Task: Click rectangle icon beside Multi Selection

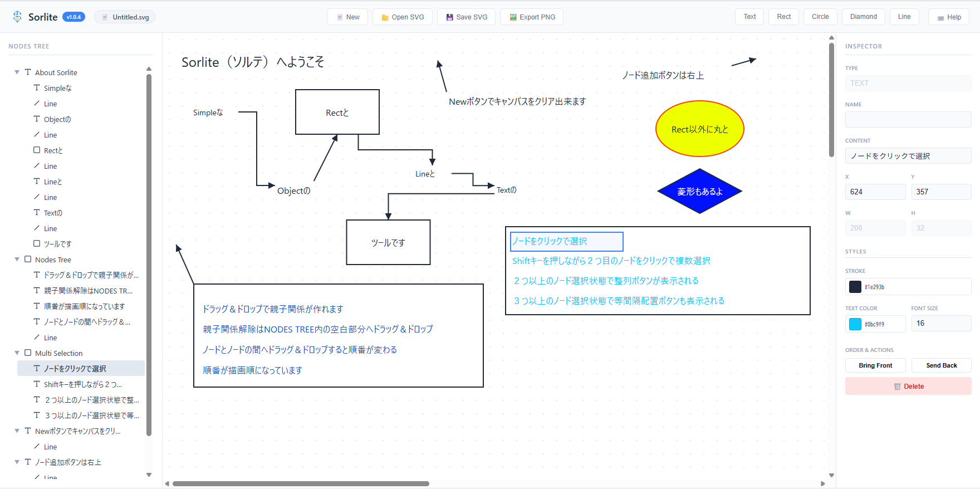Action: (28, 353)
